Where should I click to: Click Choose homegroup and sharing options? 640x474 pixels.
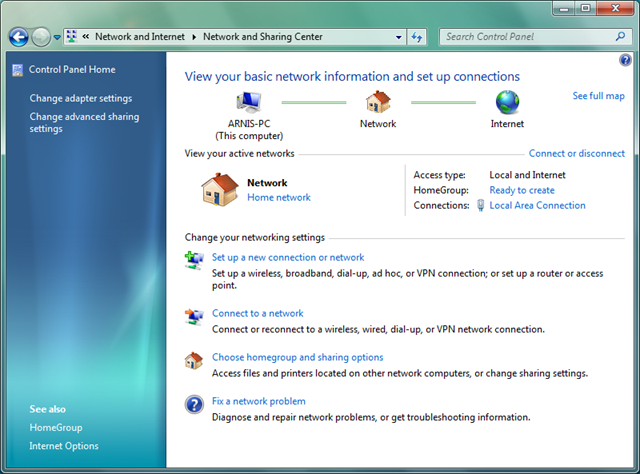298,357
